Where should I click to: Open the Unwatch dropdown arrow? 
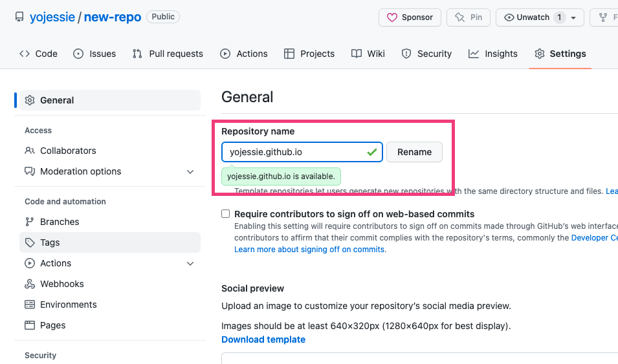click(573, 17)
